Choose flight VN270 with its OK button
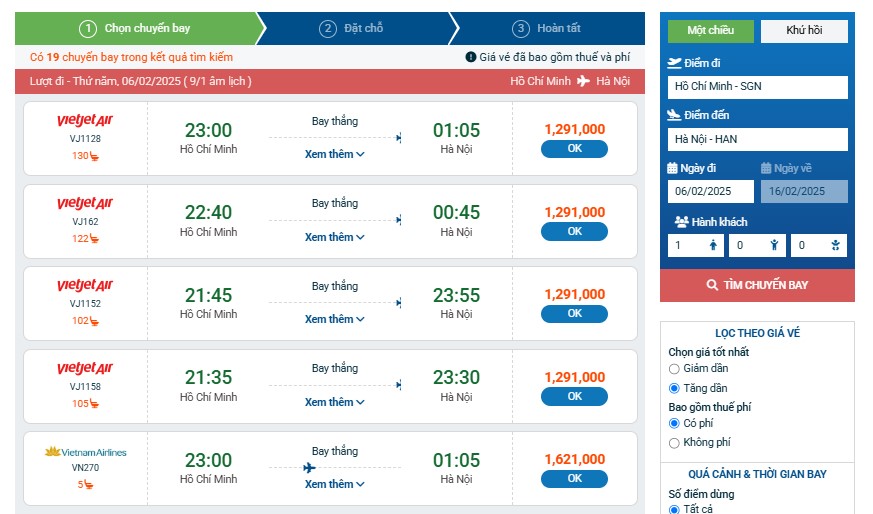The width and height of the screenshot is (873, 514). point(574,478)
